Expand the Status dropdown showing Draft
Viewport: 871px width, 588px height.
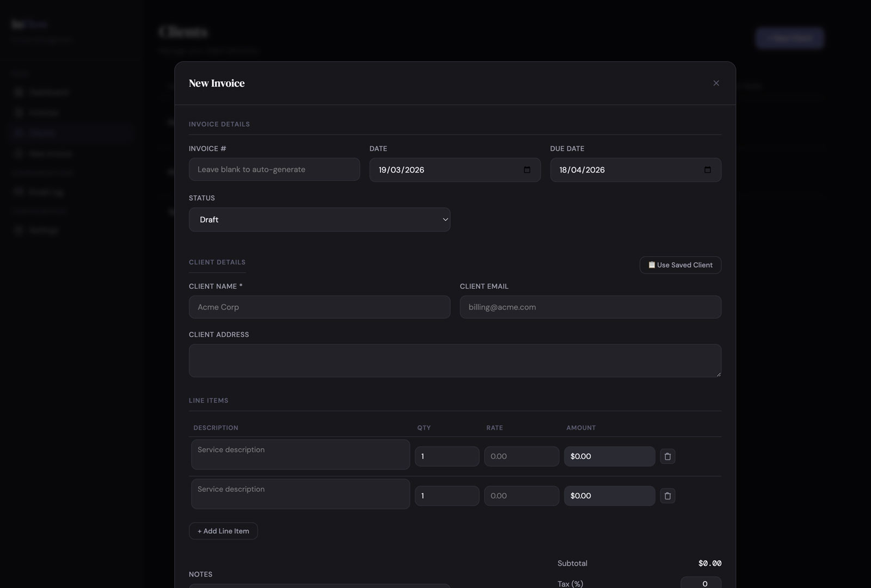click(x=319, y=220)
